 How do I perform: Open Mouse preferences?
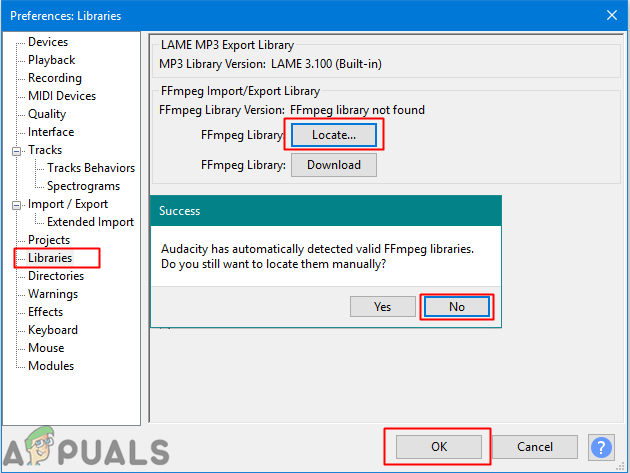46,348
